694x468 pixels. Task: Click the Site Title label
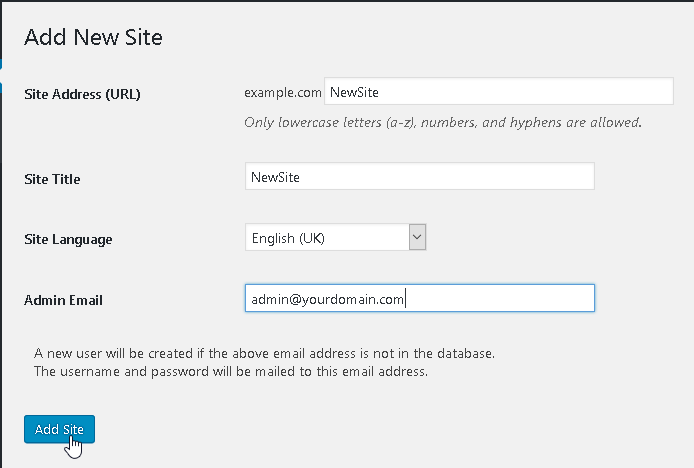[x=52, y=179]
